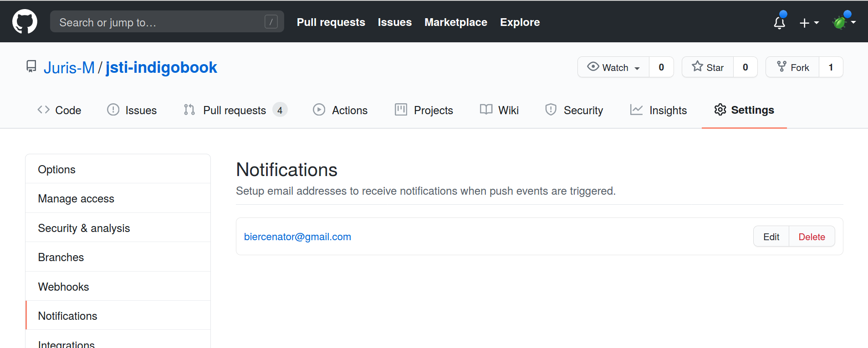868x348 pixels.
Task: Click the Projects board icon
Action: (x=401, y=110)
